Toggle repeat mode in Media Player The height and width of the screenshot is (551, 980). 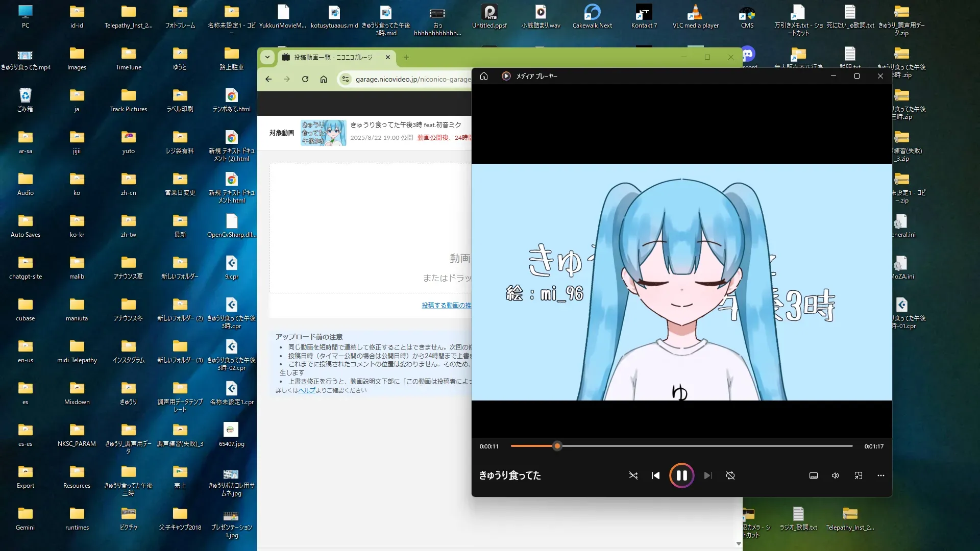click(730, 475)
